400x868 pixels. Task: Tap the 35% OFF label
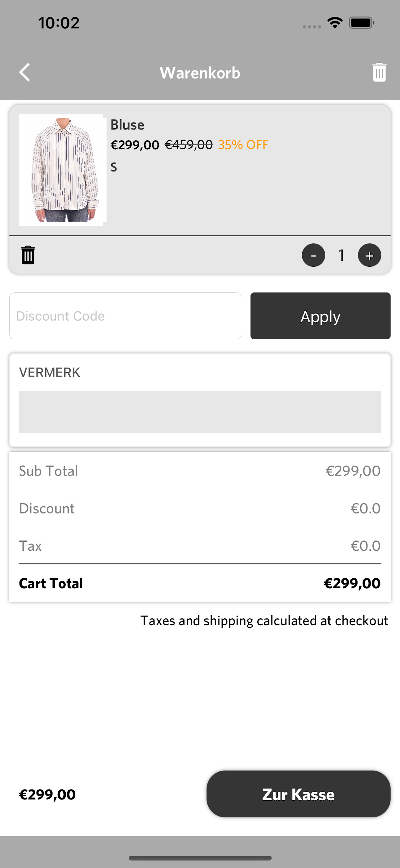click(243, 145)
